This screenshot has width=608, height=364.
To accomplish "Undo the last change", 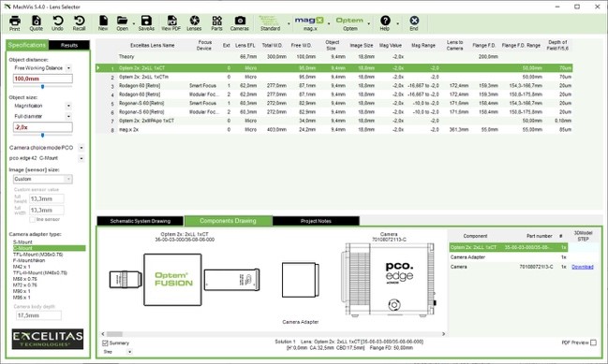I will [x=57, y=23].
